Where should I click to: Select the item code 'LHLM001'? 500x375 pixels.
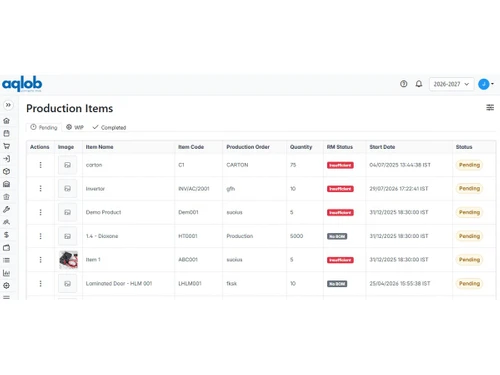click(190, 284)
